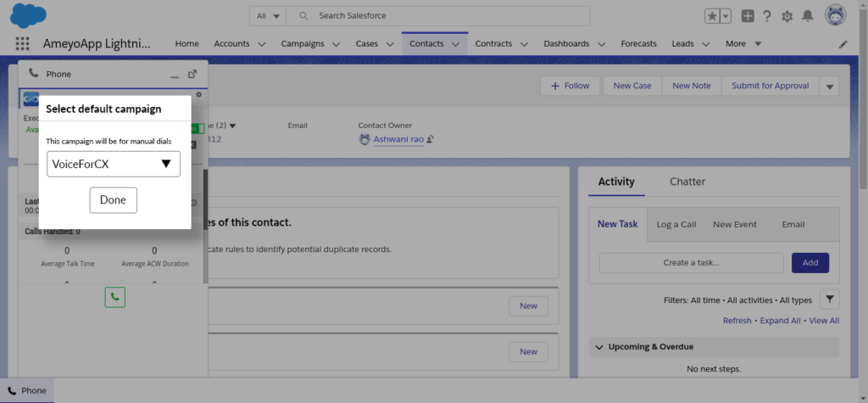Viewport: 868px width, 403px height.
Task: Click the New Case button
Action: pyautogui.click(x=632, y=86)
